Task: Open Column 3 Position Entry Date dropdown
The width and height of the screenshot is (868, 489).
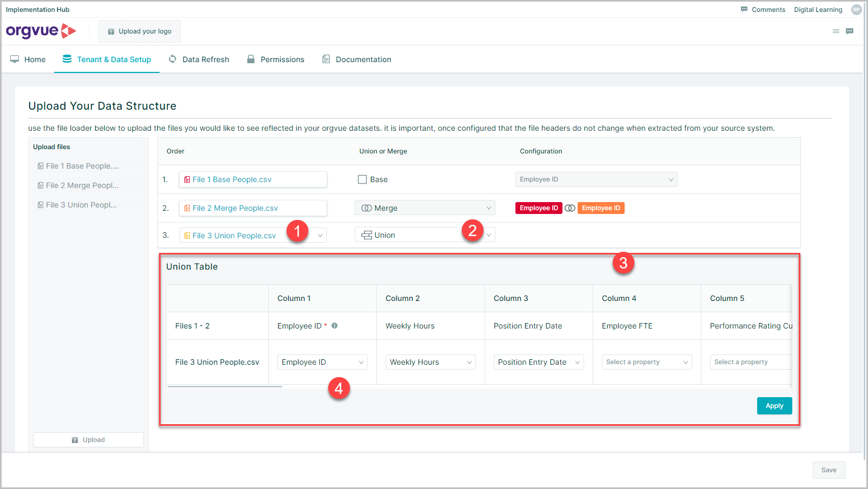Action: (539, 362)
